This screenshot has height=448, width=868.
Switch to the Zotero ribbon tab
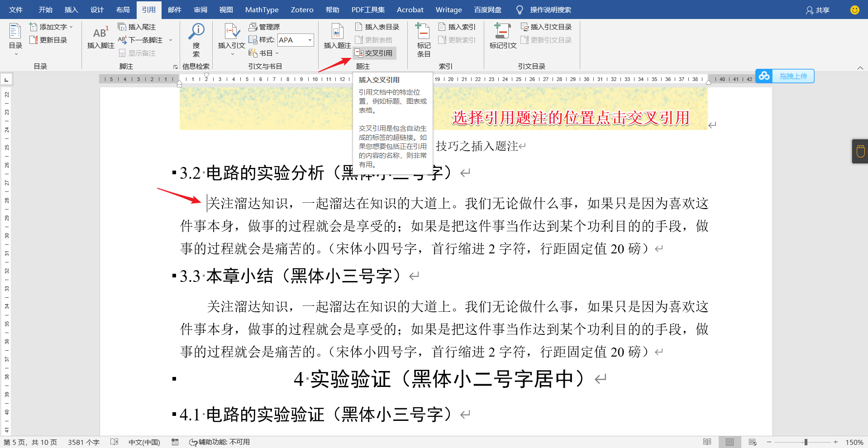[301, 10]
